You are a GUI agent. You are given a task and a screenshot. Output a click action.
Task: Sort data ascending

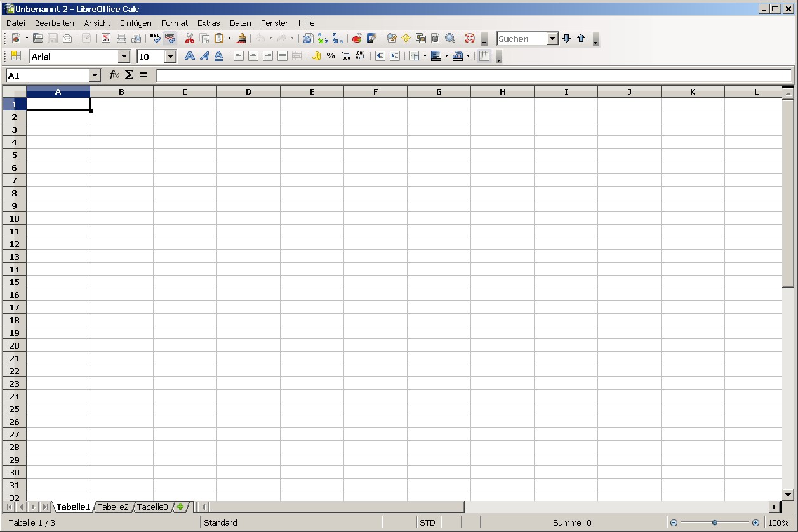point(323,38)
